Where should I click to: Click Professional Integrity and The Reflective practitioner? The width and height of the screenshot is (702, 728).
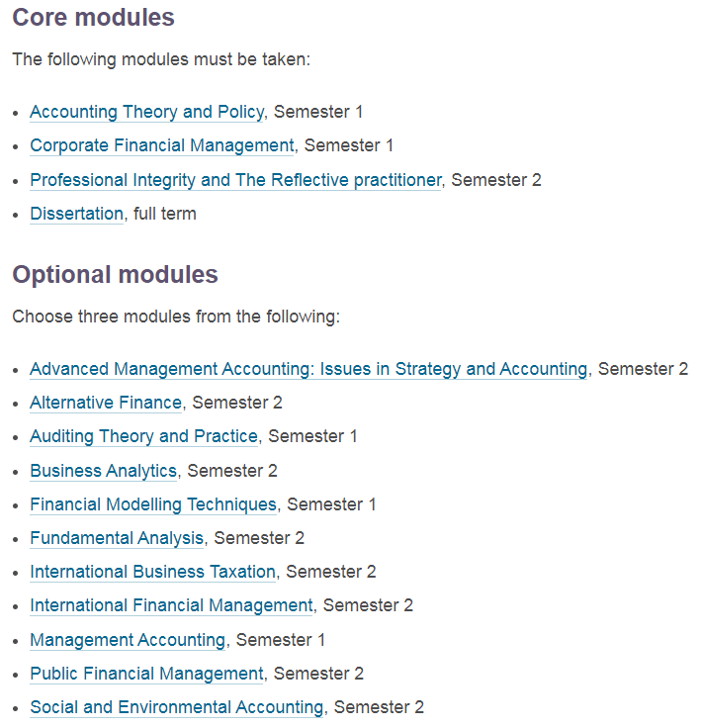(x=235, y=180)
